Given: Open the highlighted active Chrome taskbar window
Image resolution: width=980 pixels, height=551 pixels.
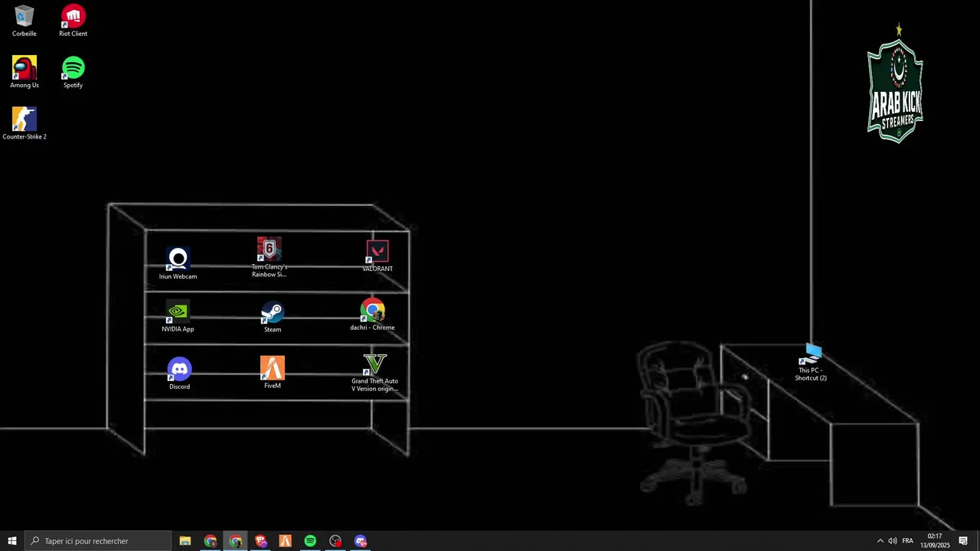Looking at the screenshot, I should tap(235, 541).
